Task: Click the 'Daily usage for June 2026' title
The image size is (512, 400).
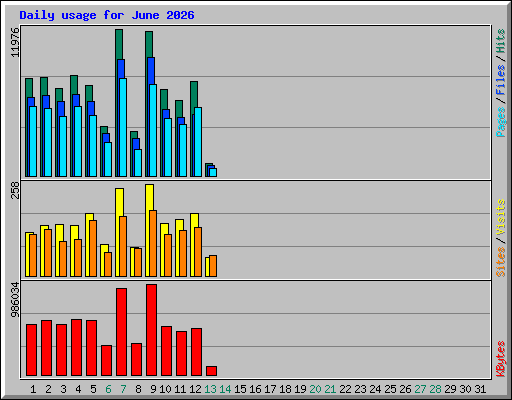Action: point(107,15)
